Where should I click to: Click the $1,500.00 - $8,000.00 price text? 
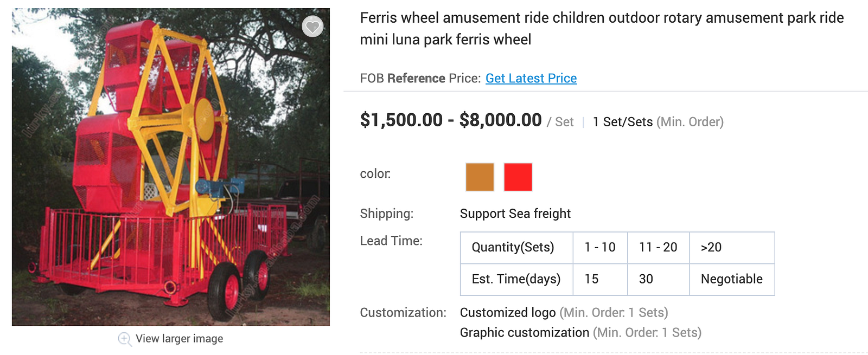(450, 120)
